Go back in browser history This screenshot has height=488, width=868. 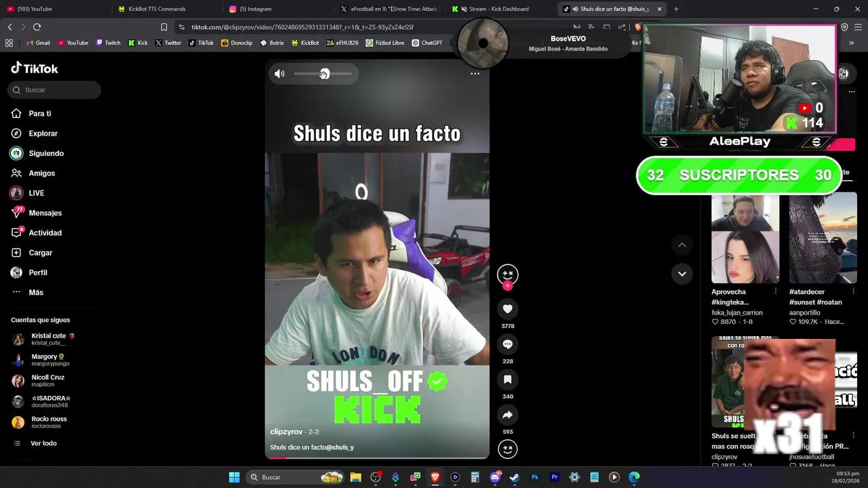pyautogui.click(x=9, y=27)
